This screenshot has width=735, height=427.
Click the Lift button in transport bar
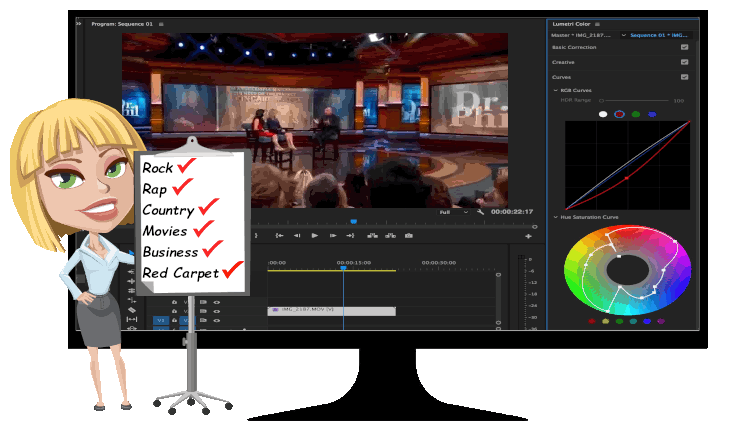[373, 236]
